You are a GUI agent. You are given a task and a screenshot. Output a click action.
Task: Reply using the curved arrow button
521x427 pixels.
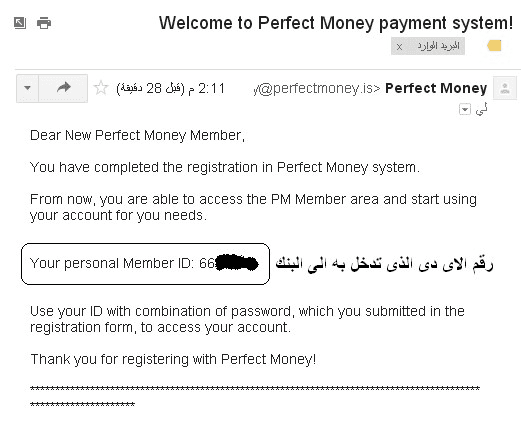pos(63,88)
